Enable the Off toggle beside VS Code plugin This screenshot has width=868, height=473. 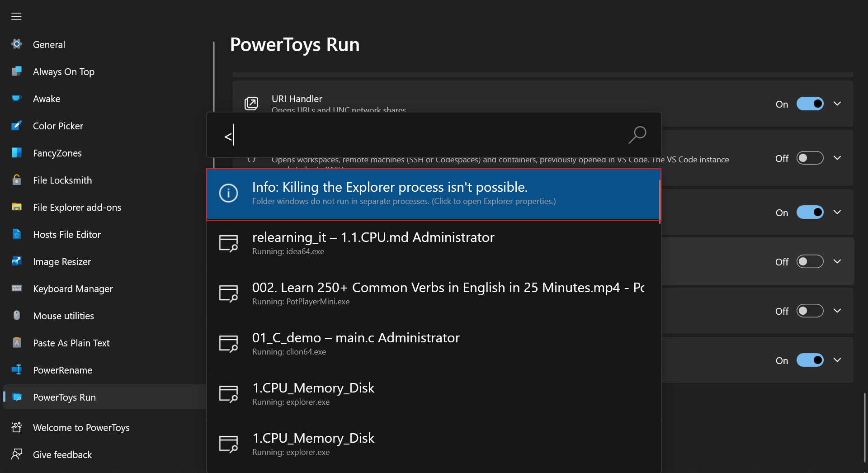(x=809, y=158)
